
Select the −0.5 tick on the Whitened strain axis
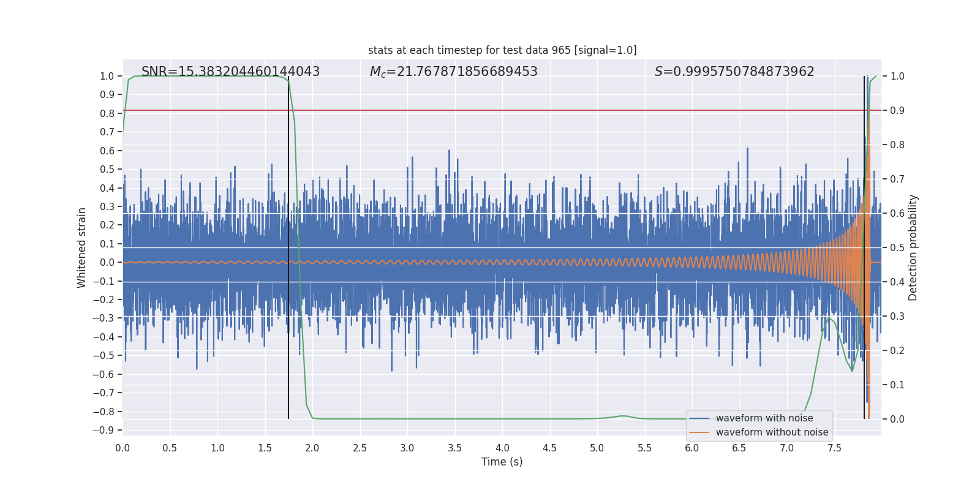coord(104,355)
